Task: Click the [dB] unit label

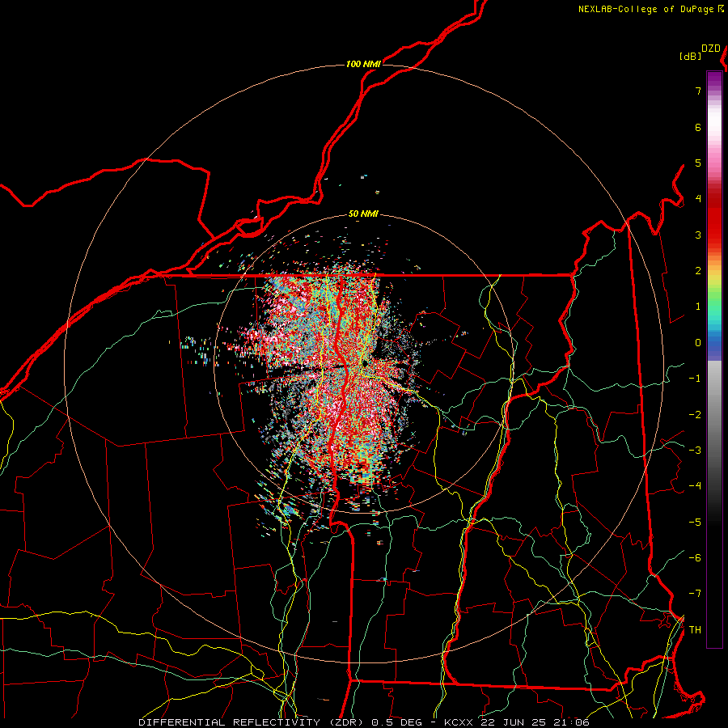Action: [x=690, y=57]
